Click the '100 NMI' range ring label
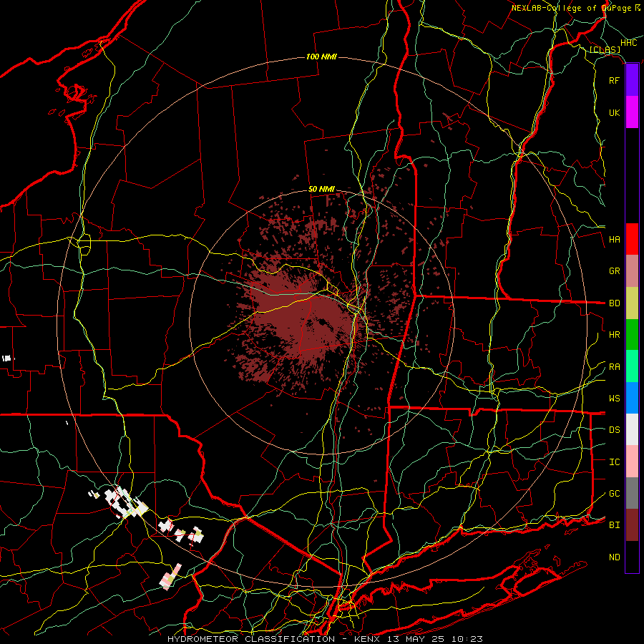 coord(321,57)
